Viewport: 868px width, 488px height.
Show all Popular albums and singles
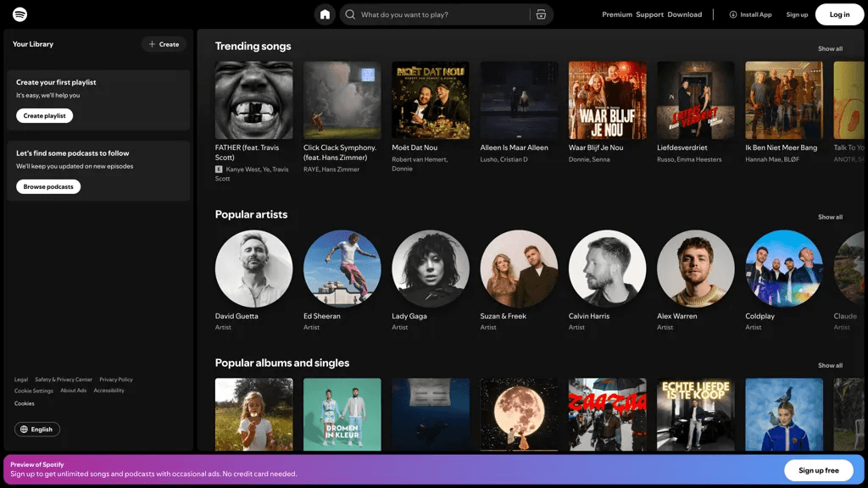pyautogui.click(x=830, y=365)
